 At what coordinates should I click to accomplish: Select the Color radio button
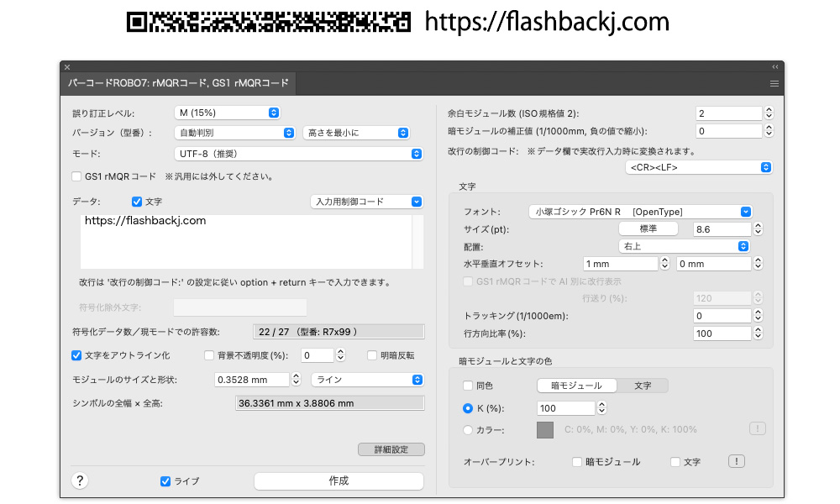[x=469, y=430]
